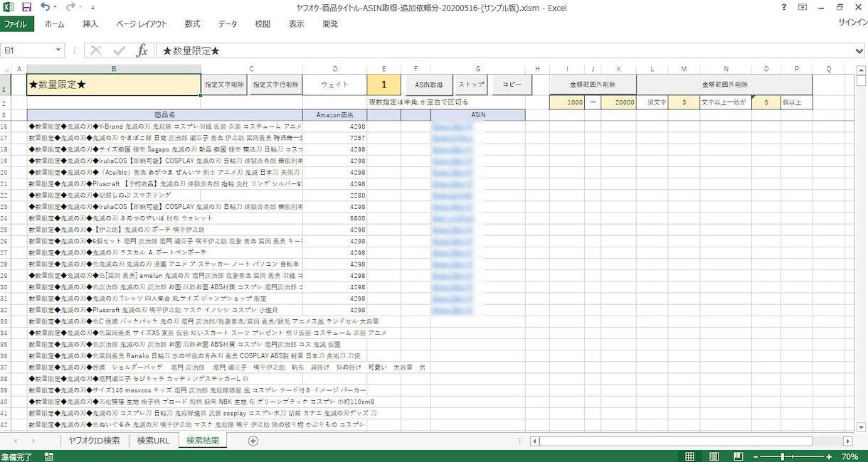Select column D header
This screenshot has width=868, height=462.
click(x=335, y=69)
